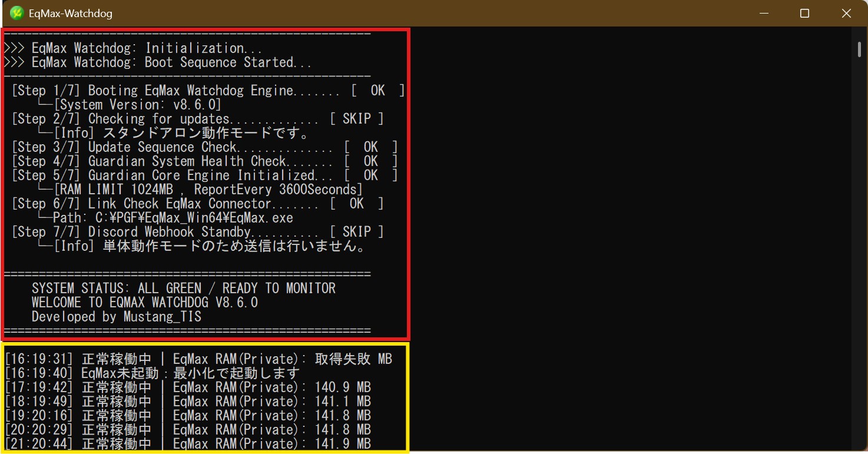Close the EqMax-Watchdog window

pyautogui.click(x=846, y=14)
